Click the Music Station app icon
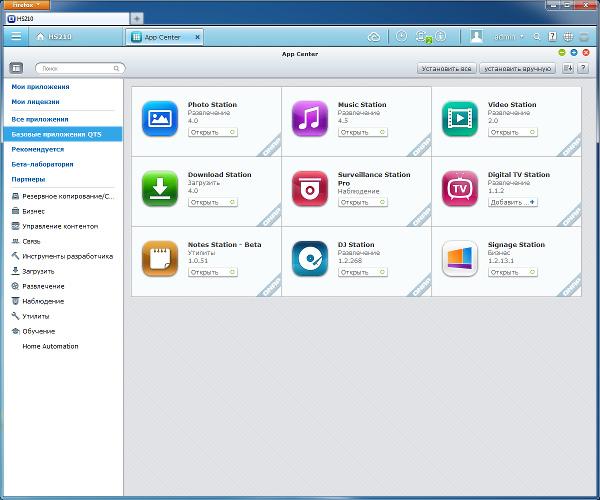This screenshot has height=500, width=600. pos(310,118)
